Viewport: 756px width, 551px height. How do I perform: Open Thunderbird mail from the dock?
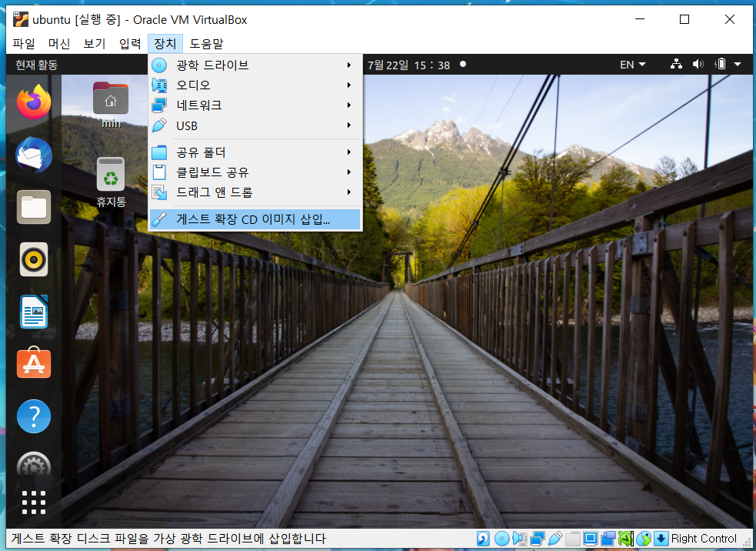click(x=34, y=155)
